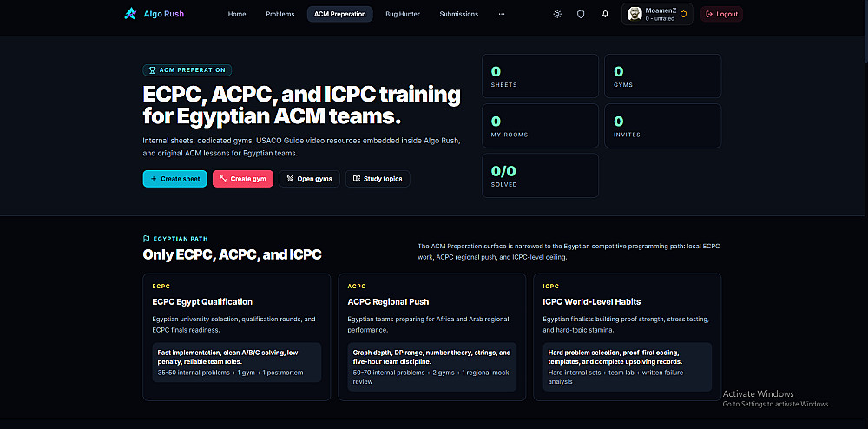Screen dimensions: 868x429
Task: Click the red Create gym button
Action: (243, 179)
